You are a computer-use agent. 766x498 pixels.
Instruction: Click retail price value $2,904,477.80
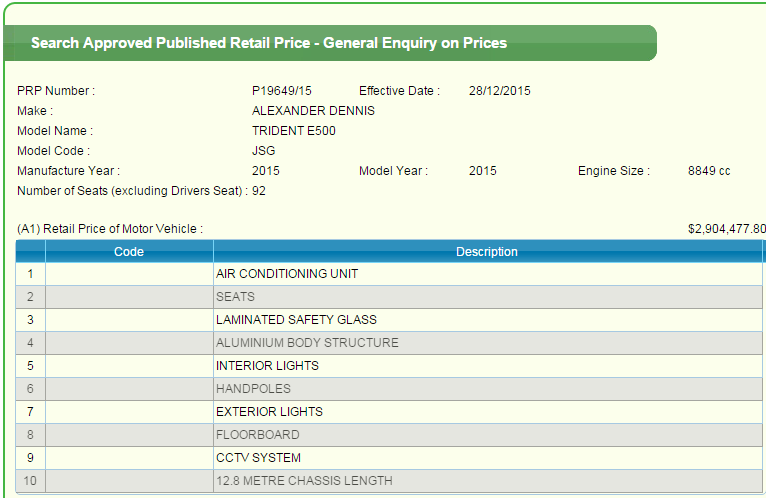727,229
